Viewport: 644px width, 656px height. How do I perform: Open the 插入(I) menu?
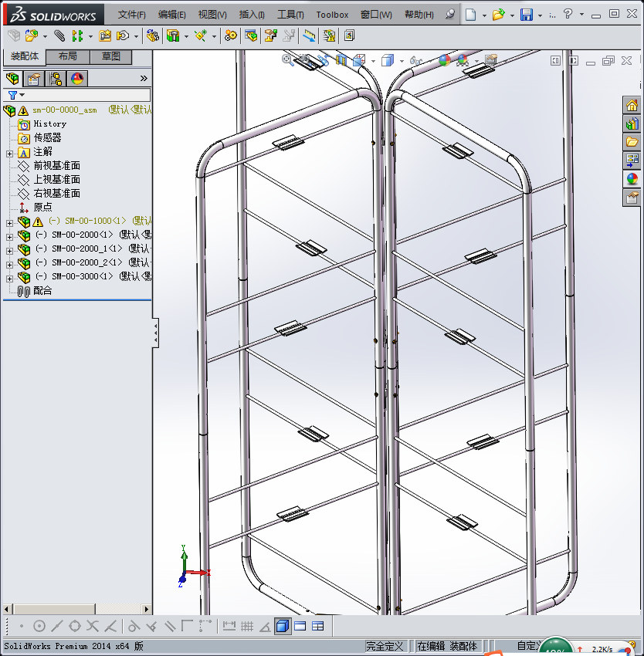click(x=252, y=15)
